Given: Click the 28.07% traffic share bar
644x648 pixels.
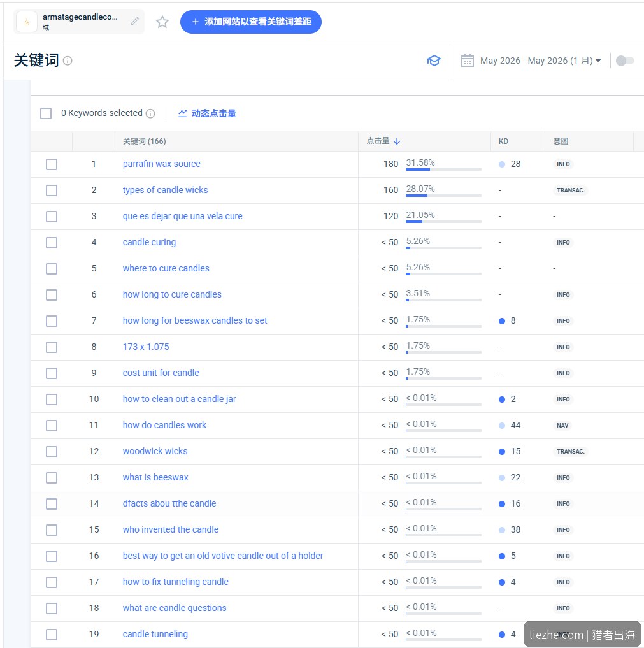Looking at the screenshot, I should pyautogui.click(x=443, y=196).
